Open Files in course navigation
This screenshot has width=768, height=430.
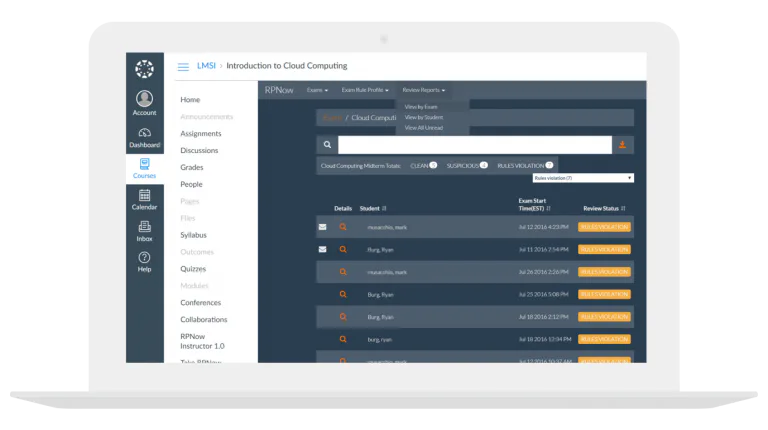188,218
